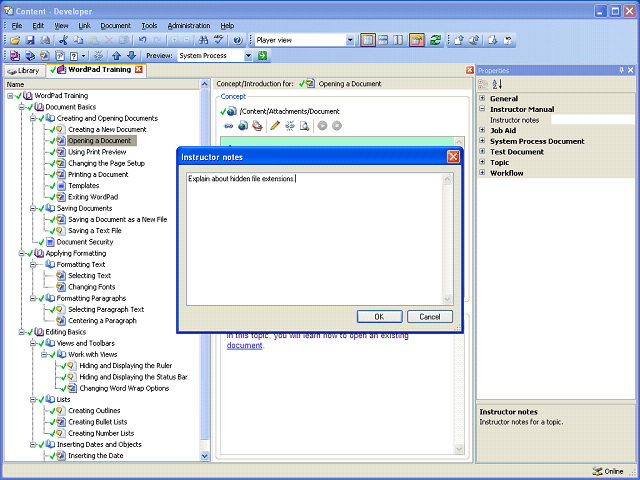Screen dimensions: 640x480
Task: Click the Cut scissors icon
Action: coord(63,40)
